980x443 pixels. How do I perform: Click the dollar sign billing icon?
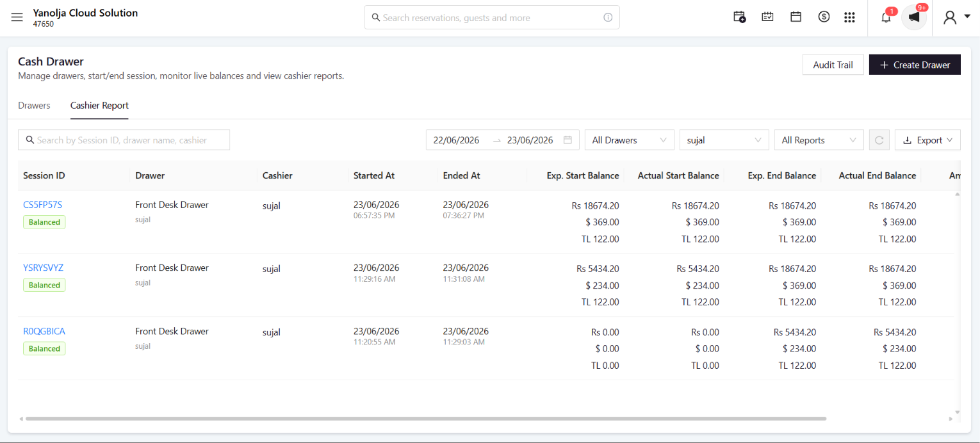824,17
